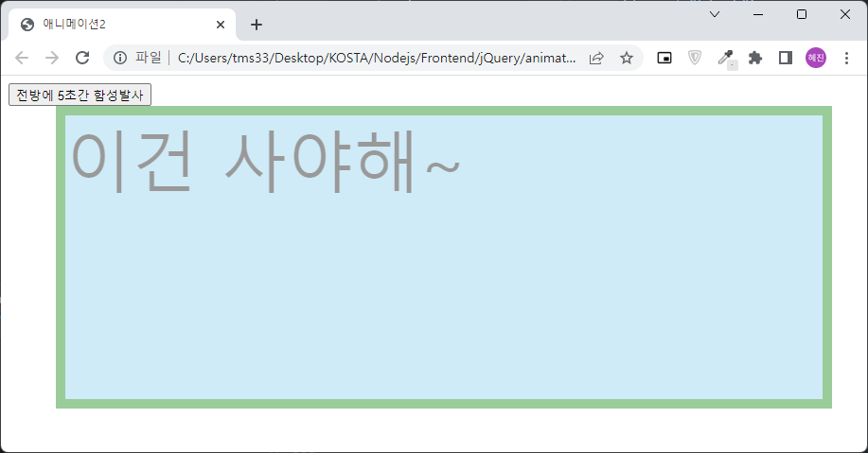The height and width of the screenshot is (453, 868).
Task: Click the browser forward arrow
Action: click(x=52, y=58)
